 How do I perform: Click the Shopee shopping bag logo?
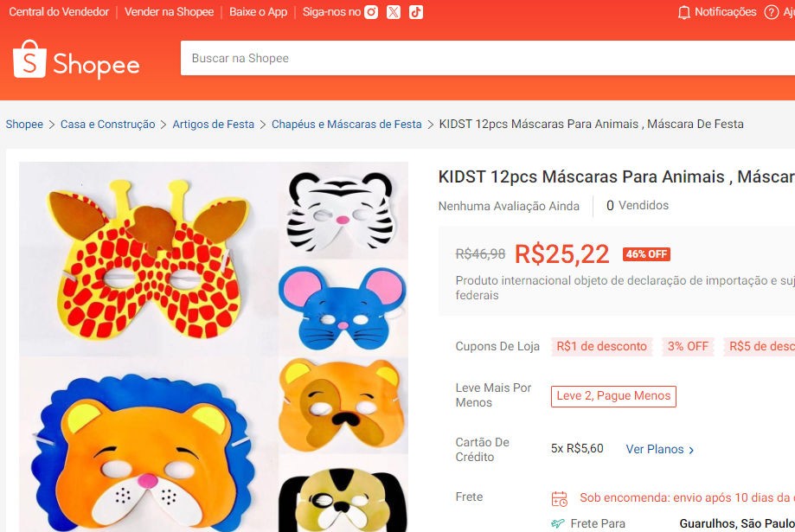(29, 60)
